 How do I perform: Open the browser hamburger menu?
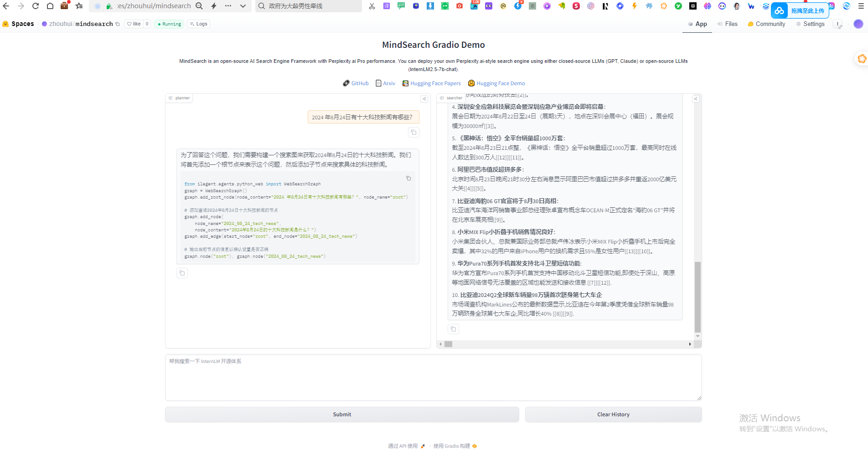[x=861, y=6]
